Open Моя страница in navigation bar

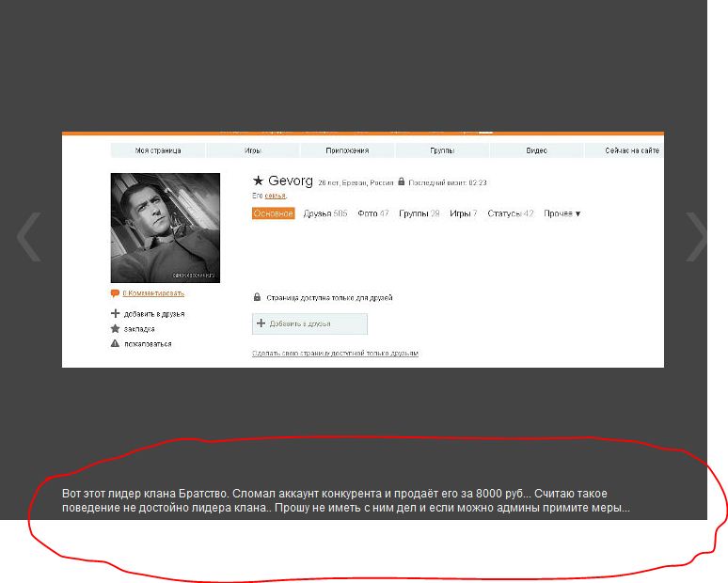point(158,150)
